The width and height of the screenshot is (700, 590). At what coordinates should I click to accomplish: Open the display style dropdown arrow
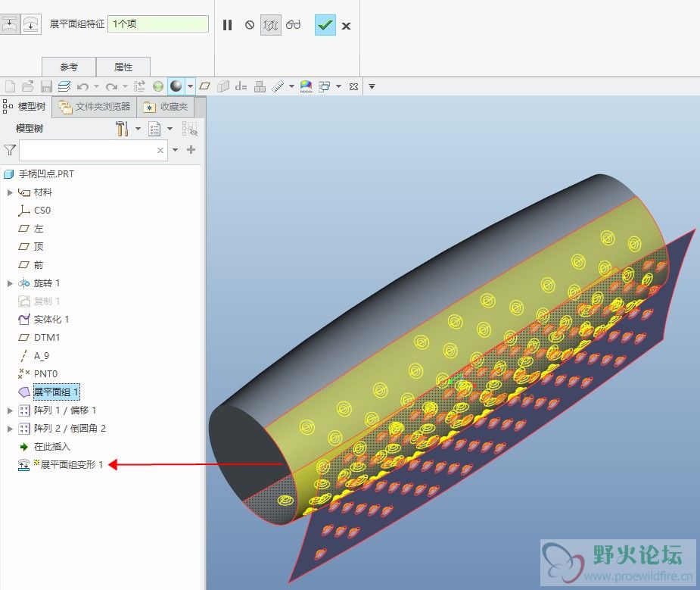[190, 86]
